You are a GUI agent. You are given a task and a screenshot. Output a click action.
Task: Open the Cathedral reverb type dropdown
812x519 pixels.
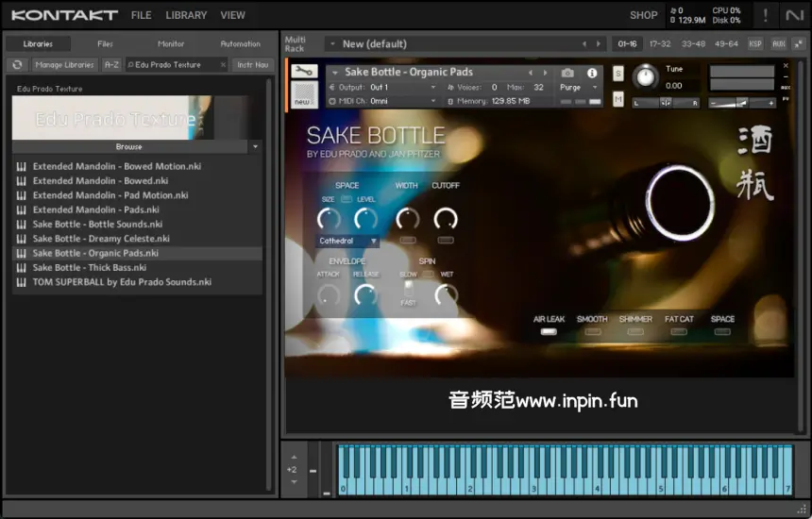point(347,242)
